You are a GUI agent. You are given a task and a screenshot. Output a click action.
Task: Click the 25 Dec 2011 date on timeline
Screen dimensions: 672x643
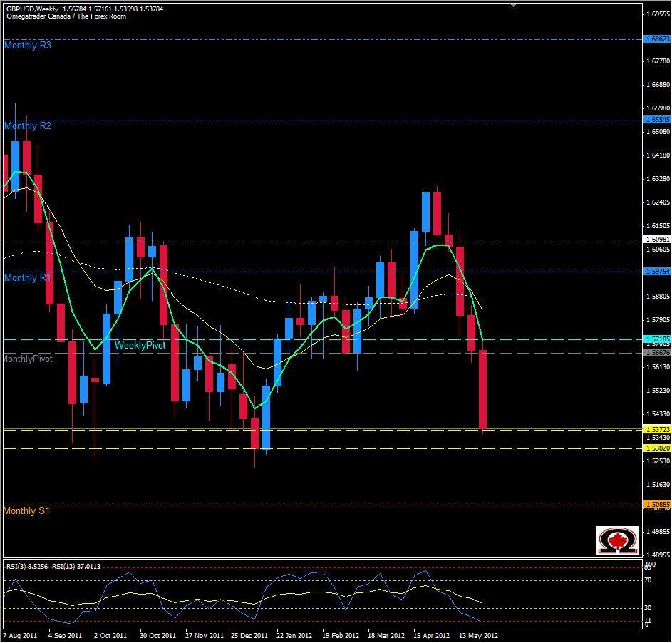[249, 634]
